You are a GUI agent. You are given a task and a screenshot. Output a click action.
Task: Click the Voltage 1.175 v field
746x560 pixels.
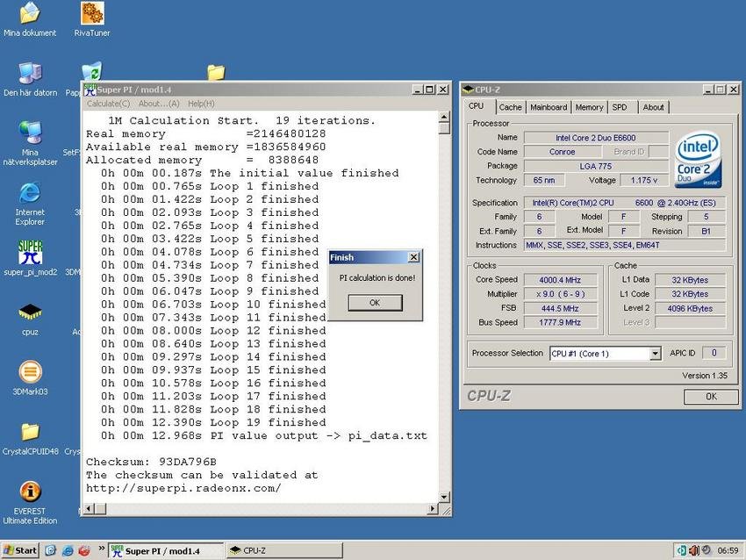[643, 180]
